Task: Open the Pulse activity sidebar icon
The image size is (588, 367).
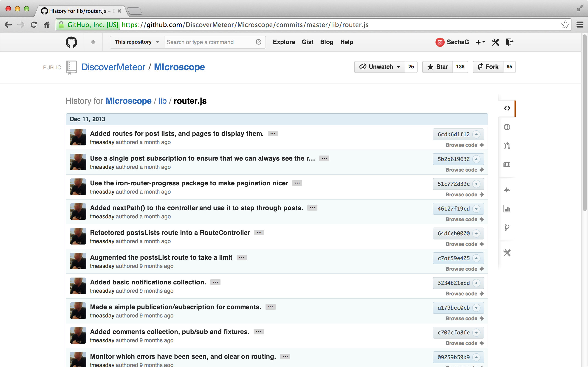Action: pyautogui.click(x=507, y=190)
